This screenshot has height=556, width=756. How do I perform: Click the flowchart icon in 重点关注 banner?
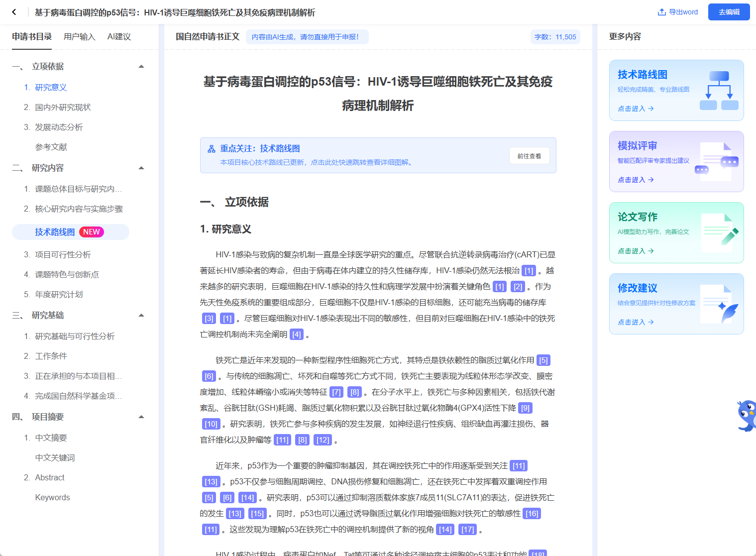(212, 149)
